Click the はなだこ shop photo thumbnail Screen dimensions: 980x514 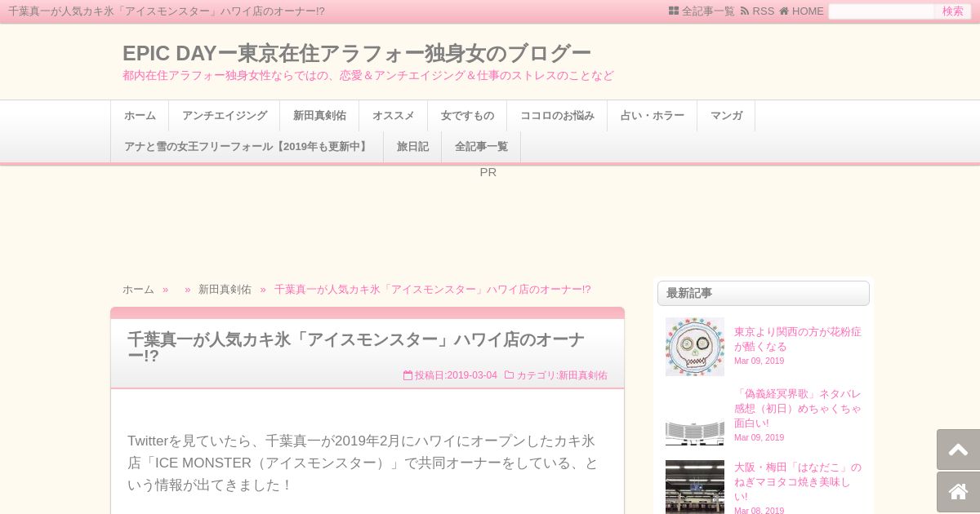tap(695, 487)
